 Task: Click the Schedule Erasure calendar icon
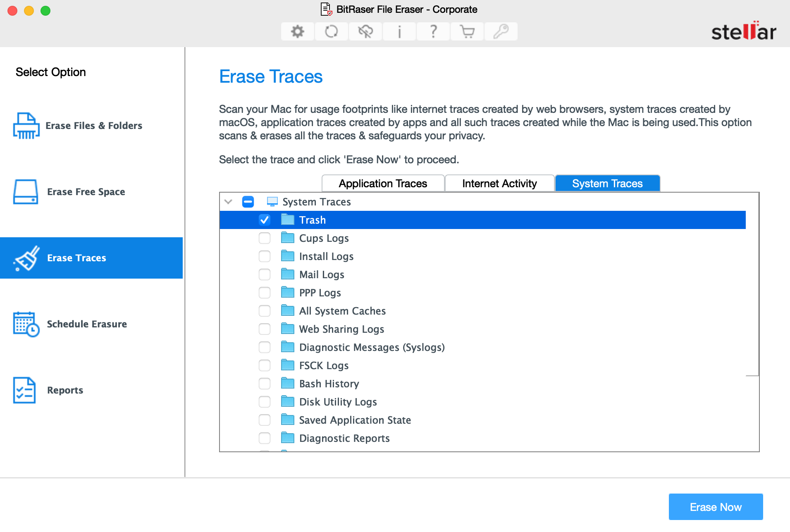26,324
